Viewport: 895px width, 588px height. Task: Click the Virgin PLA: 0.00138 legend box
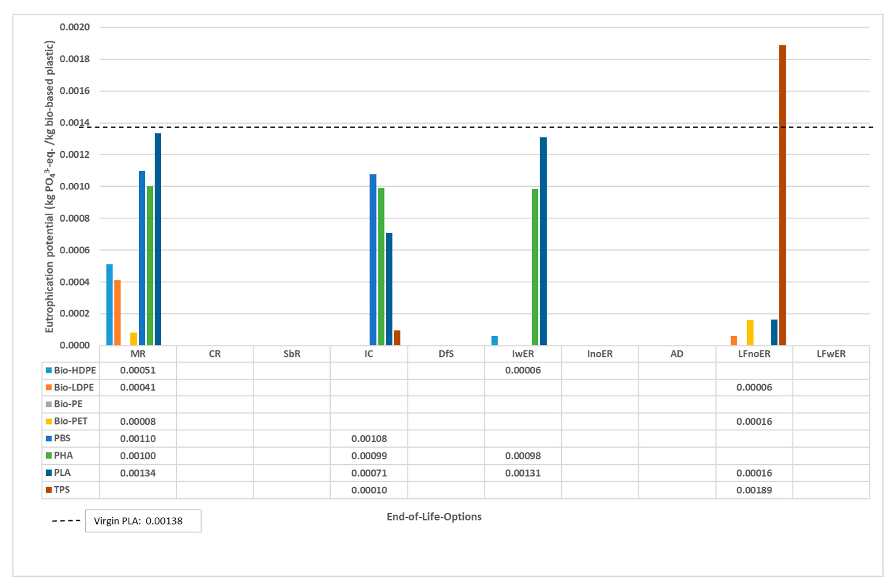pyautogui.click(x=143, y=521)
